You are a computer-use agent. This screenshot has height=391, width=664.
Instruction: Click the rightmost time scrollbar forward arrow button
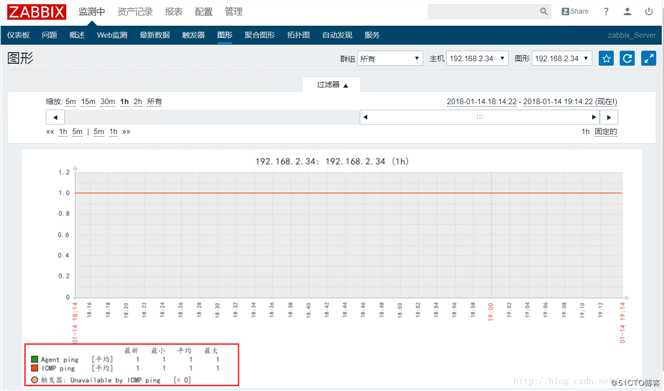coord(609,117)
